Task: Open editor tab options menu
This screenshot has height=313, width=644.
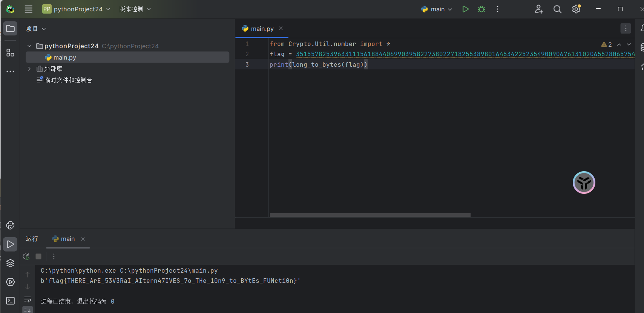Action: coord(626,28)
